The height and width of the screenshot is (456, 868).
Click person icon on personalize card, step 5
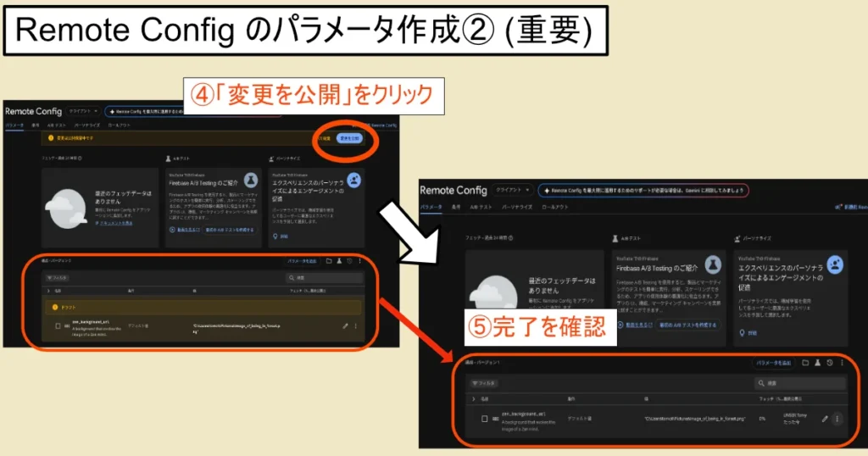[x=835, y=264]
